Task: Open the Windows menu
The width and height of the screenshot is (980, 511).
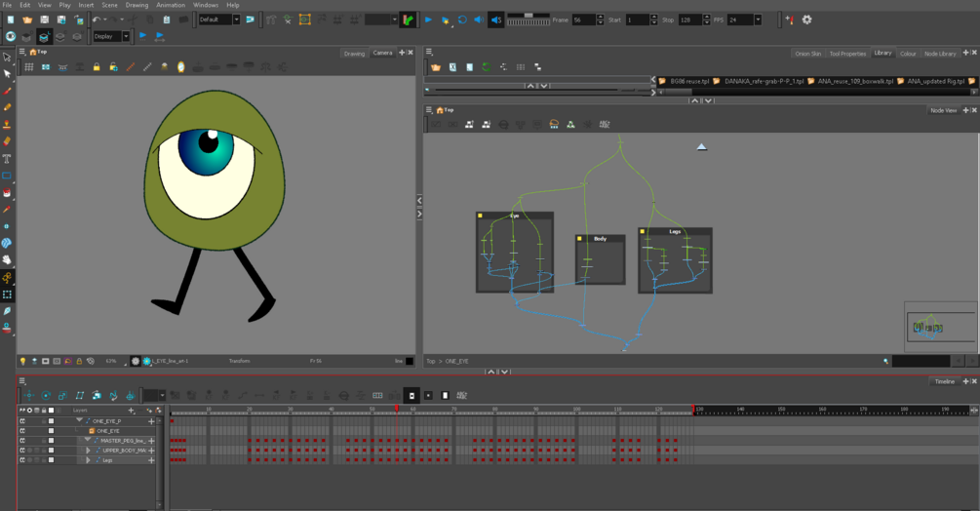Action: pyautogui.click(x=206, y=5)
